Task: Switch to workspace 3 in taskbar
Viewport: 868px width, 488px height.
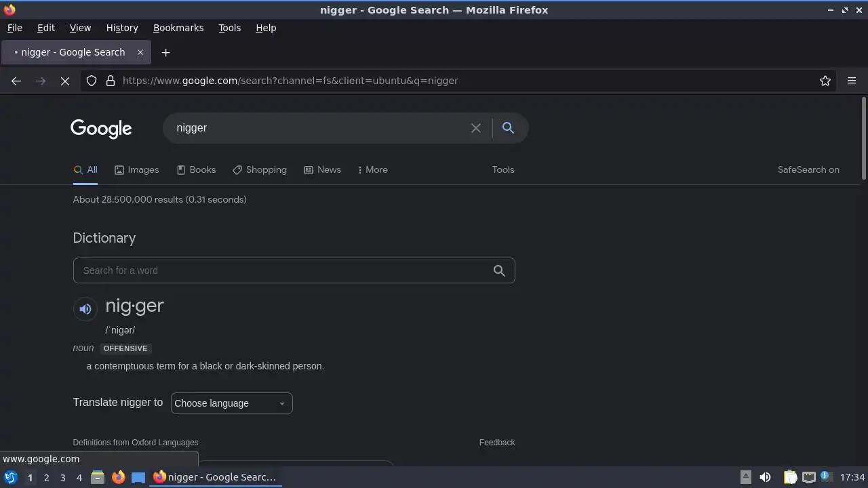Action: [x=62, y=477]
